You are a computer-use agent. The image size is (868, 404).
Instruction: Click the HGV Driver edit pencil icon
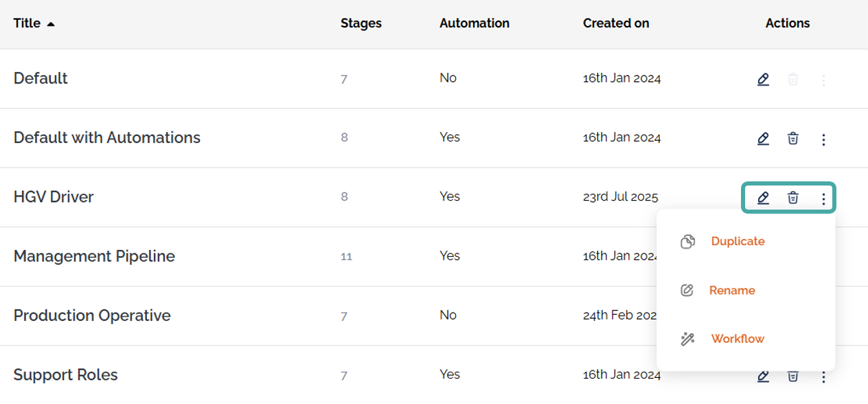763,199
